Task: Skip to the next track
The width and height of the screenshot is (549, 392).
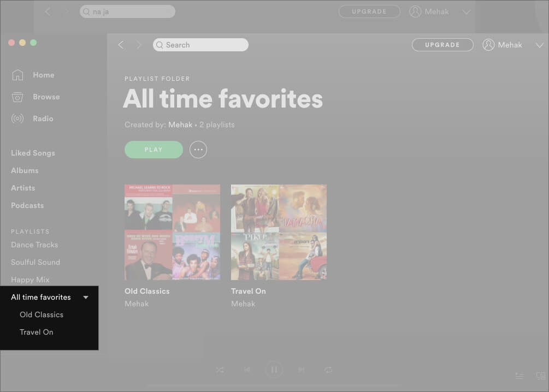Action: tap(301, 370)
